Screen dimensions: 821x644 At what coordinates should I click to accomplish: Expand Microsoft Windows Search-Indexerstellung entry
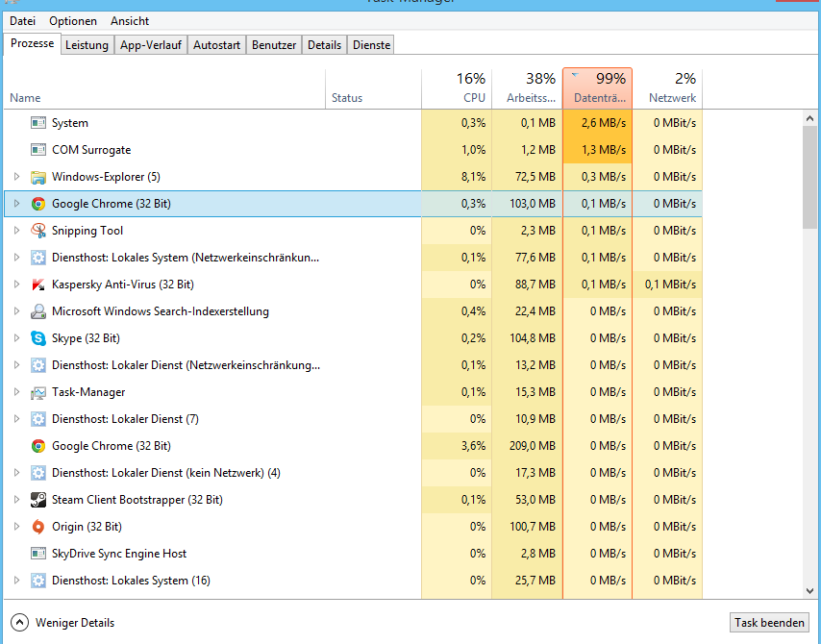(x=16, y=311)
